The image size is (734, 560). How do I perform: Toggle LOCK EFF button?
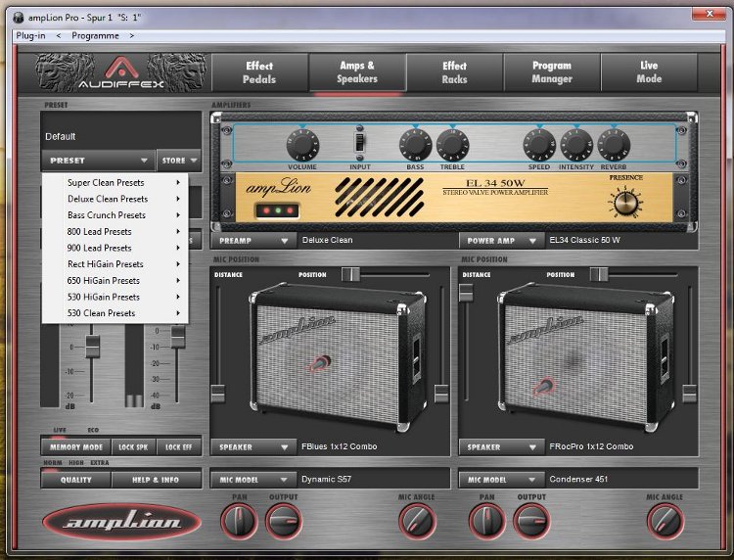[x=179, y=447]
